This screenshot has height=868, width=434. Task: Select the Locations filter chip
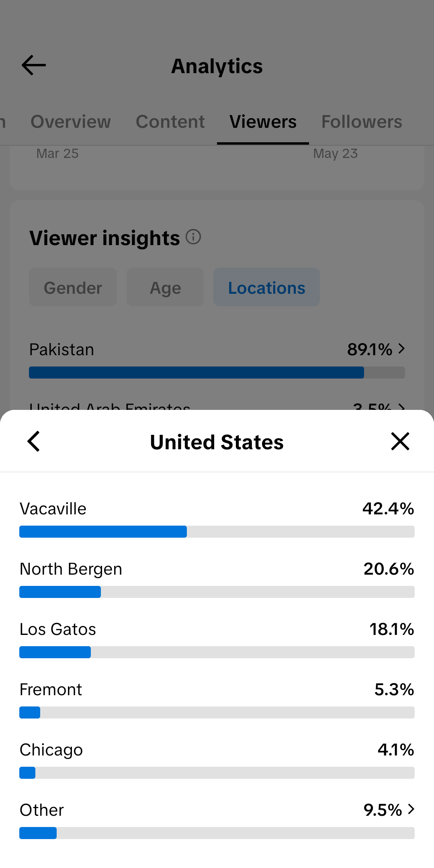(266, 287)
